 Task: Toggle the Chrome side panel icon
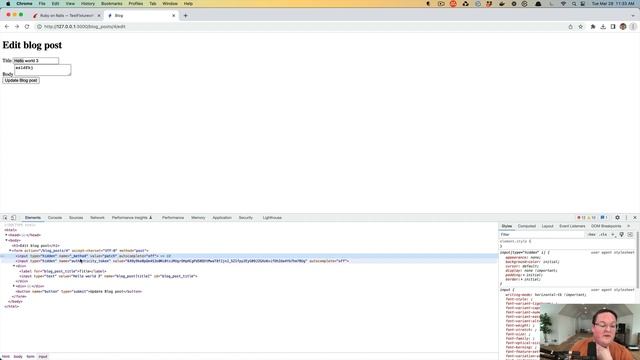point(613,27)
